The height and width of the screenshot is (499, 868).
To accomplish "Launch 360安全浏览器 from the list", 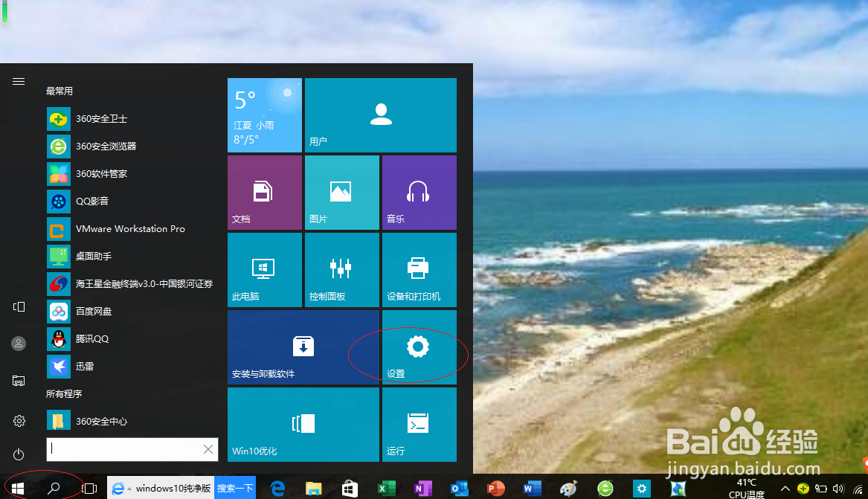I will click(132, 147).
